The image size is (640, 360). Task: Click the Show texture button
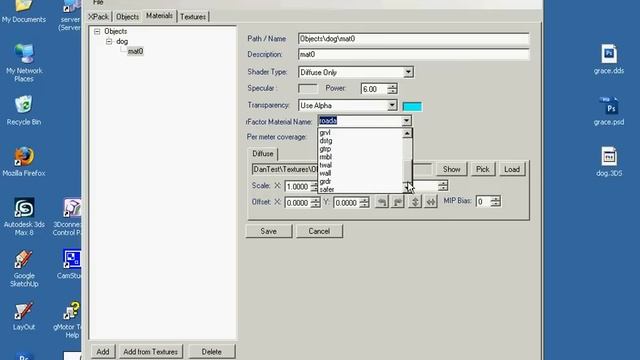(451, 169)
